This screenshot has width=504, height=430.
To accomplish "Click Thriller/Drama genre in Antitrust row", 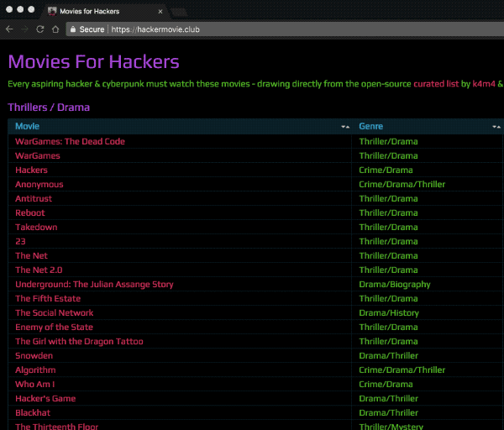I will [388, 198].
